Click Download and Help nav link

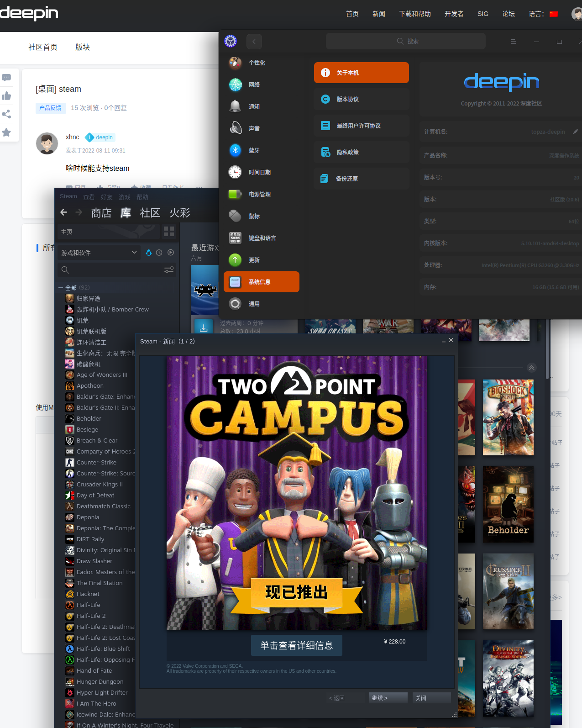415,14
